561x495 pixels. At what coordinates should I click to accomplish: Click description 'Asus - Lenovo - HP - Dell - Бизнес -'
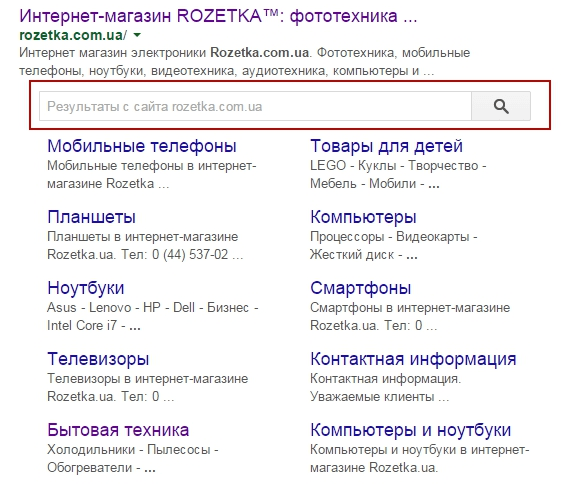click(x=153, y=308)
